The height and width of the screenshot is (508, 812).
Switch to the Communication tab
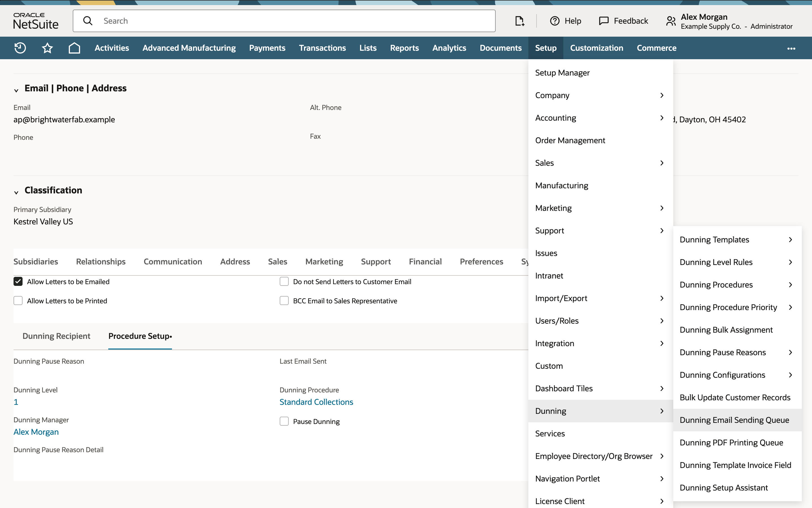pos(173,261)
